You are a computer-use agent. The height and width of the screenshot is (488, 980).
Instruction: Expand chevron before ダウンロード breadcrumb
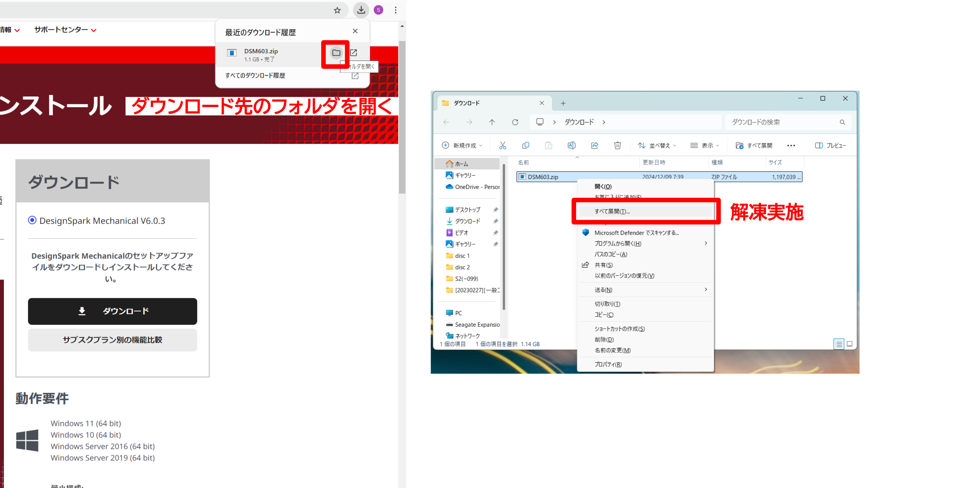[554, 122]
